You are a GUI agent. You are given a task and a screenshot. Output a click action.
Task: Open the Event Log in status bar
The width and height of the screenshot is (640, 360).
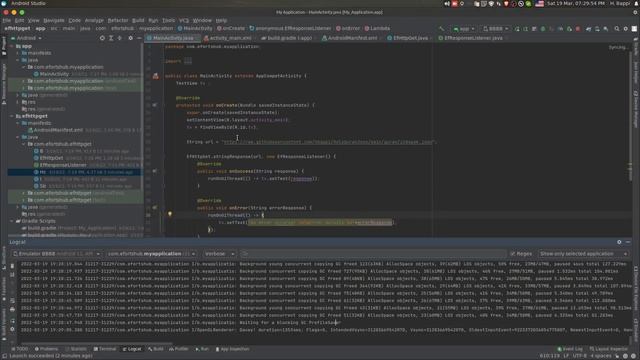coord(570,349)
